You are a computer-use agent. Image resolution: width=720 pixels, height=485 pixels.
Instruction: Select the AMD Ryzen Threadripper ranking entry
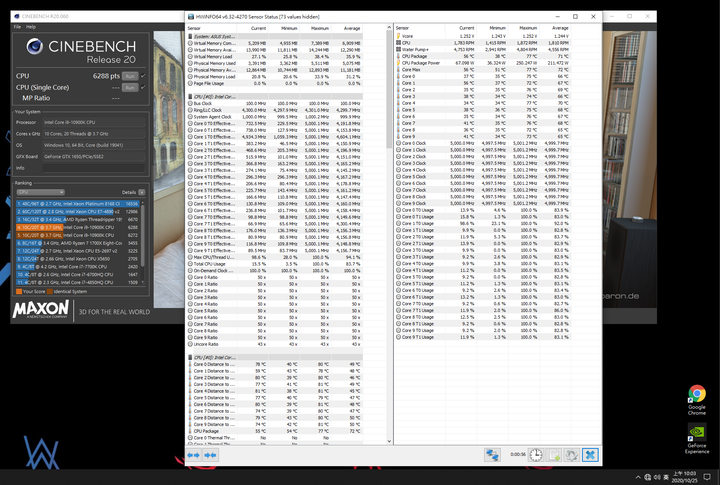[x=78, y=220]
